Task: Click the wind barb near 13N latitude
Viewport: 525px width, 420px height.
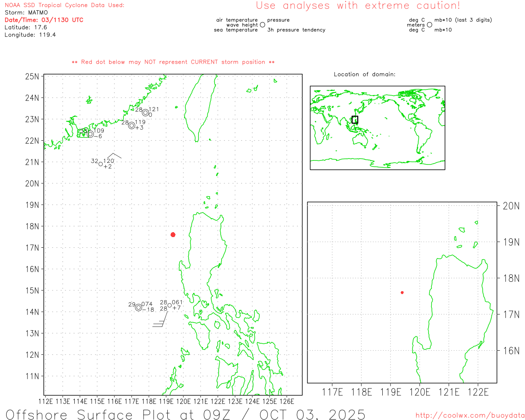Action: coord(160,322)
